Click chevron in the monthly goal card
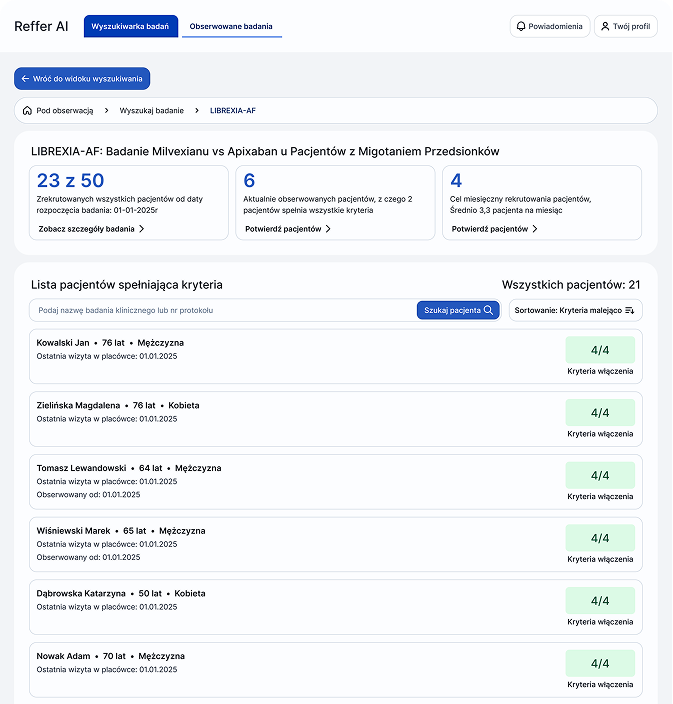 coord(535,229)
